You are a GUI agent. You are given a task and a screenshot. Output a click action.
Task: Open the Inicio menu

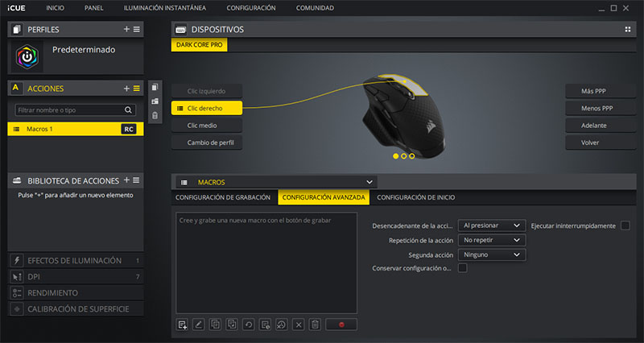(55, 8)
